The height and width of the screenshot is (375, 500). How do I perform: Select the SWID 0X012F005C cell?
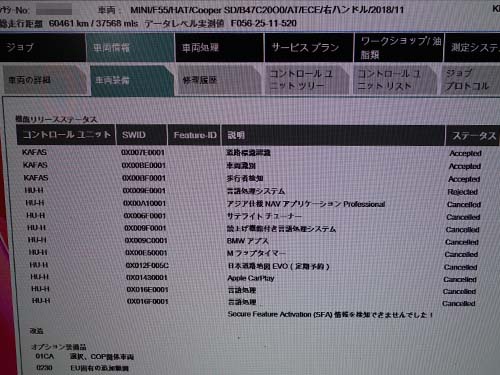[x=147, y=265]
